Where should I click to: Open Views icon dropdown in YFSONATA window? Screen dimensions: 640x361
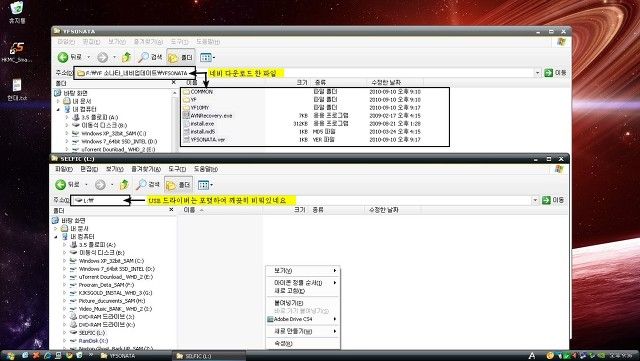click(208, 58)
